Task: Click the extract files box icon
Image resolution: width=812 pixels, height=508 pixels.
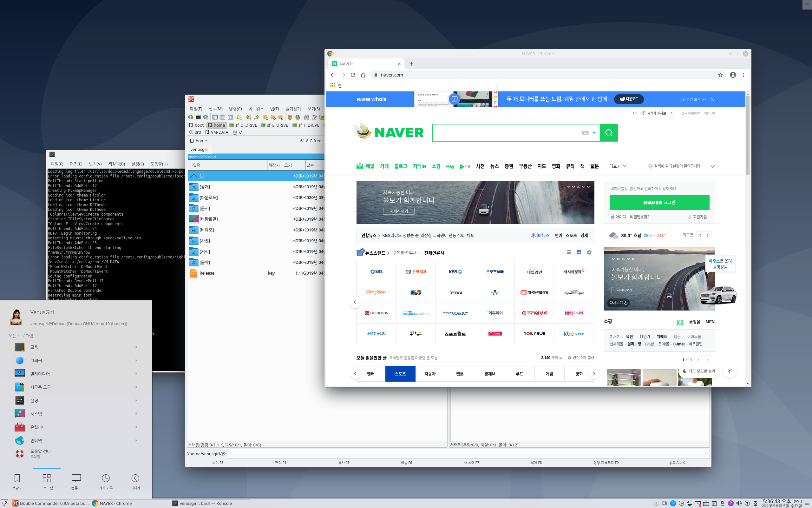Action: tap(297, 117)
